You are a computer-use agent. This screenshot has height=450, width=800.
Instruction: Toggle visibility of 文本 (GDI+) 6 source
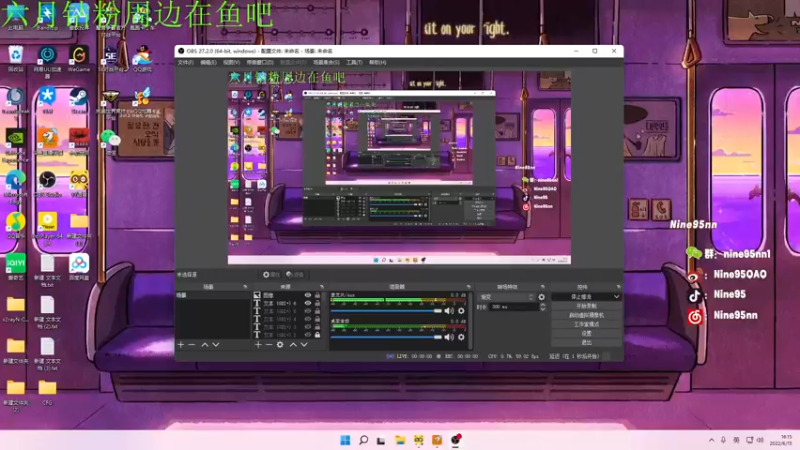point(308,303)
